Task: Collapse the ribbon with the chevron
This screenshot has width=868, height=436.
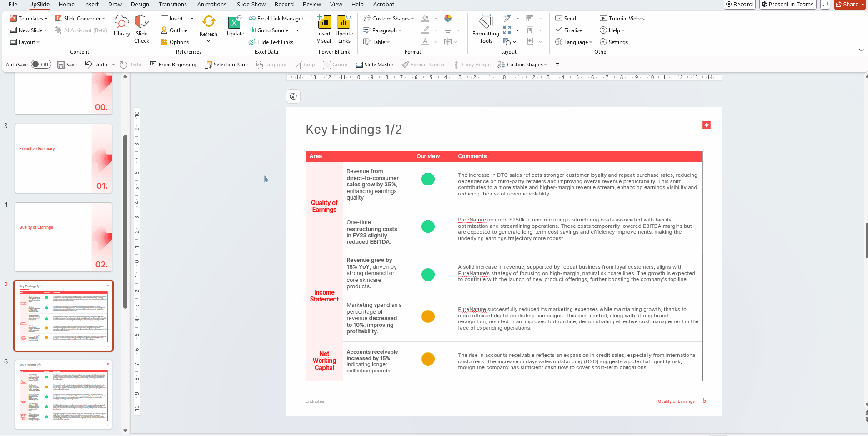Action: [x=861, y=50]
